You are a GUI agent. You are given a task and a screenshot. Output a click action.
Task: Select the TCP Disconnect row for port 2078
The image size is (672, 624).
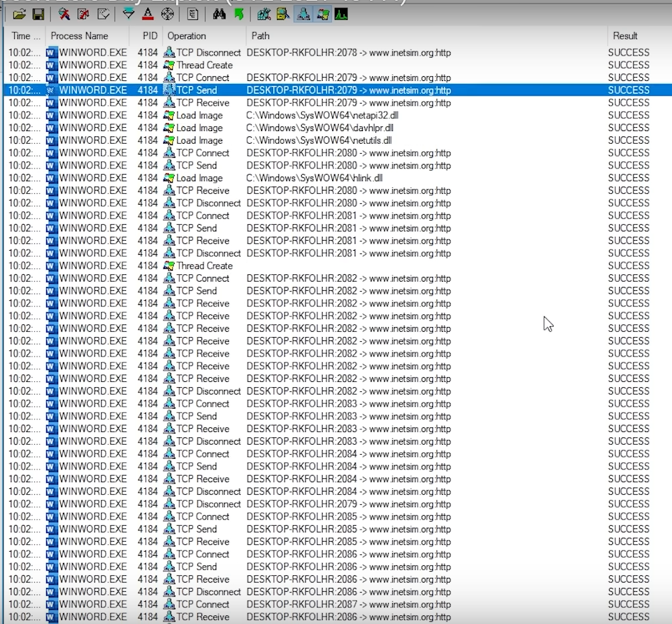[338, 52]
